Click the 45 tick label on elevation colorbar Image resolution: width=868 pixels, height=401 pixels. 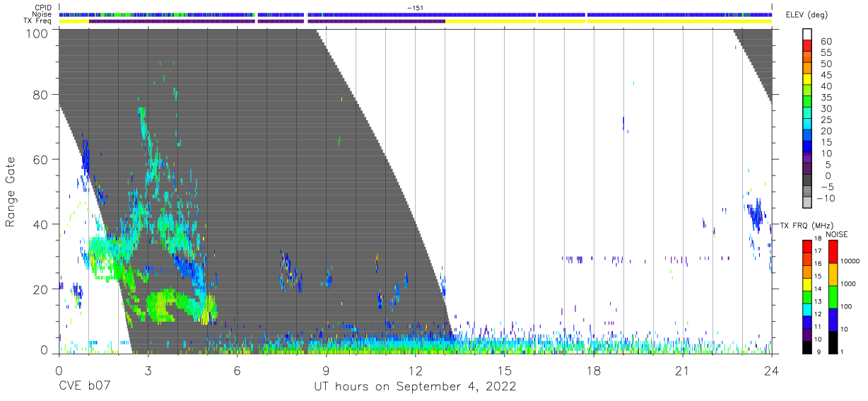click(826, 75)
